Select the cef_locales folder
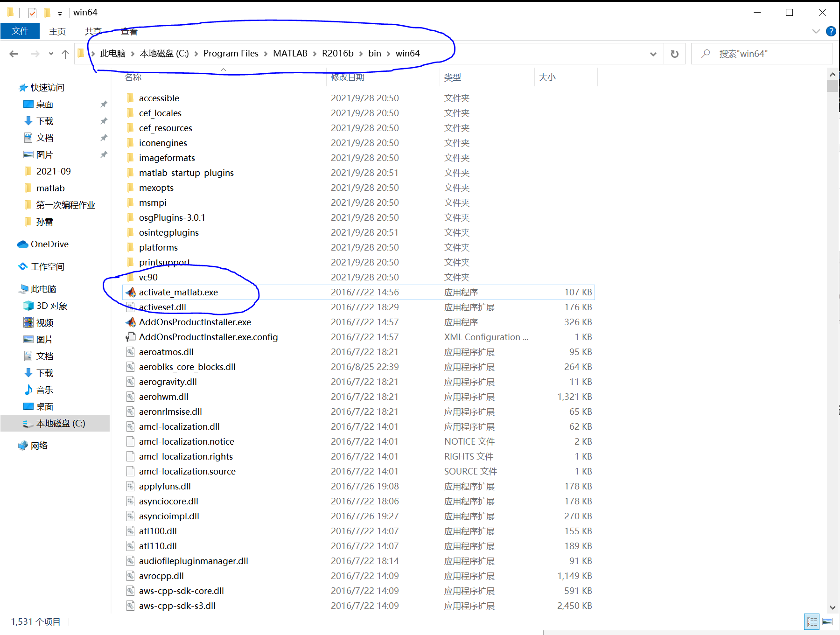840x635 pixels. [x=160, y=113]
